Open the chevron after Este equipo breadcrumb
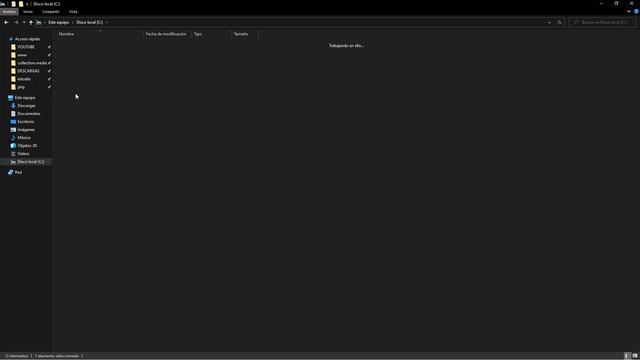Screen dimensions: 640x360 (x=73, y=22)
